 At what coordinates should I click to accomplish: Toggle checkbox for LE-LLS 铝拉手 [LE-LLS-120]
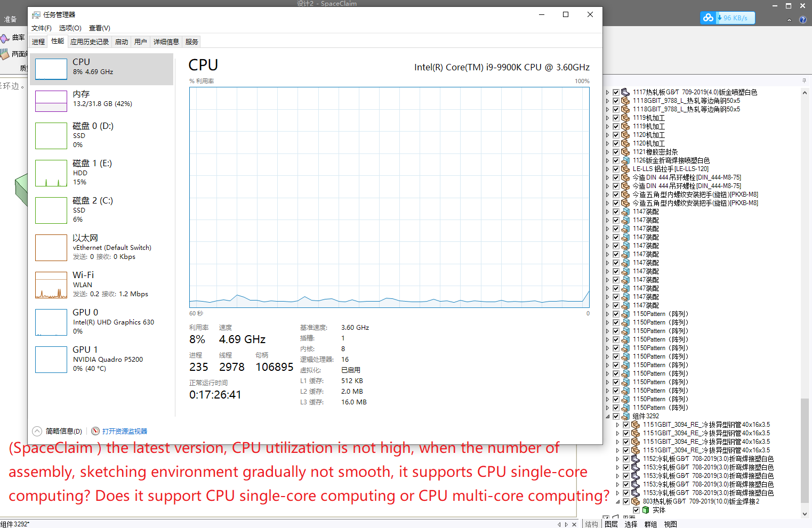(x=616, y=169)
